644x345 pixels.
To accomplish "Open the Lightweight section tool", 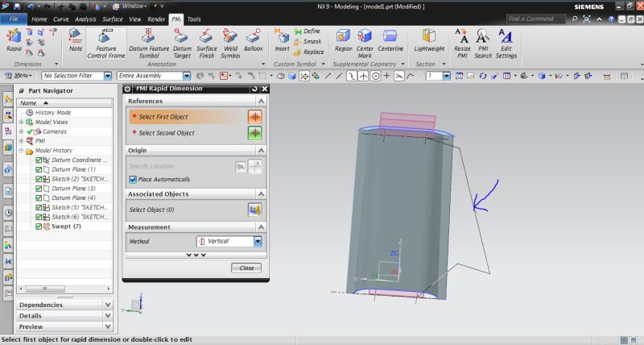I will tap(429, 40).
